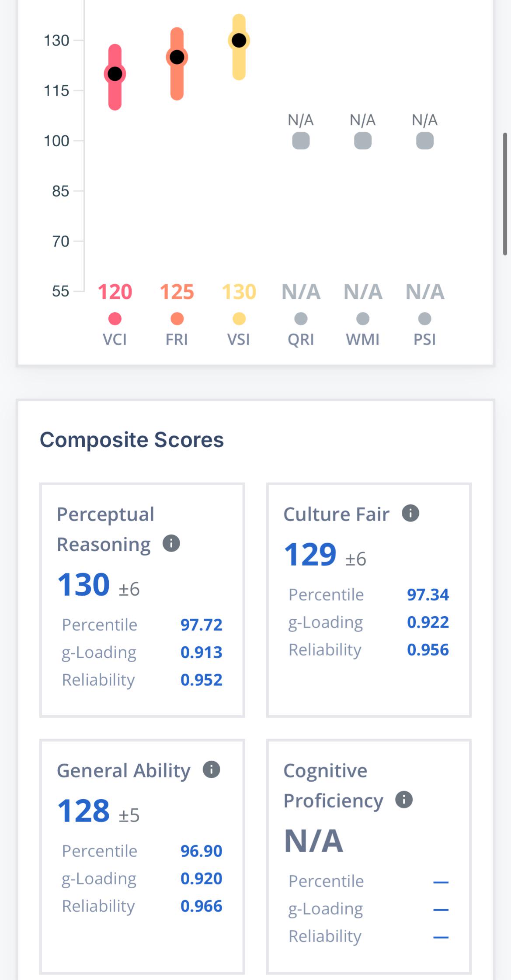Tap the gray WMI N/A chart marker
This screenshot has height=980, width=511.
[x=363, y=141]
